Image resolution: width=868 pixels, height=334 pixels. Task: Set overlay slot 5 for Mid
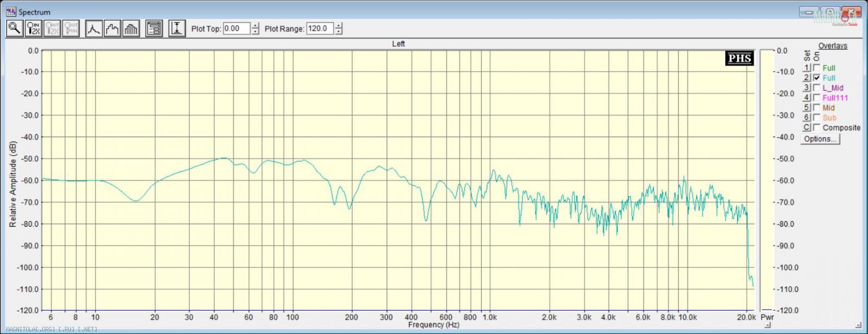(807, 107)
